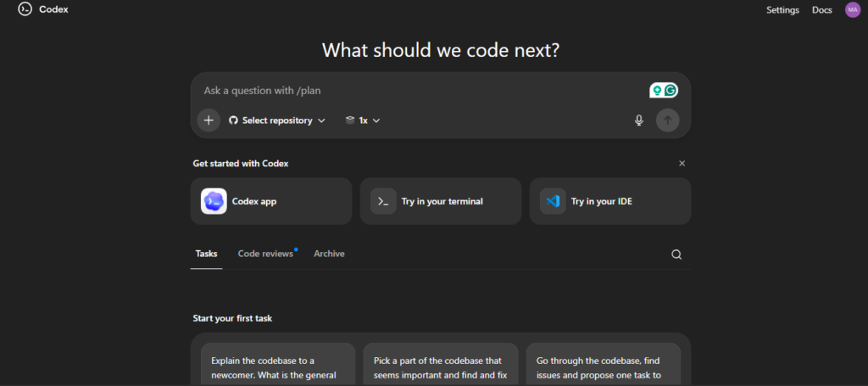Click the plus attach button in prompt box
This screenshot has height=386, width=868.
pyautogui.click(x=209, y=120)
